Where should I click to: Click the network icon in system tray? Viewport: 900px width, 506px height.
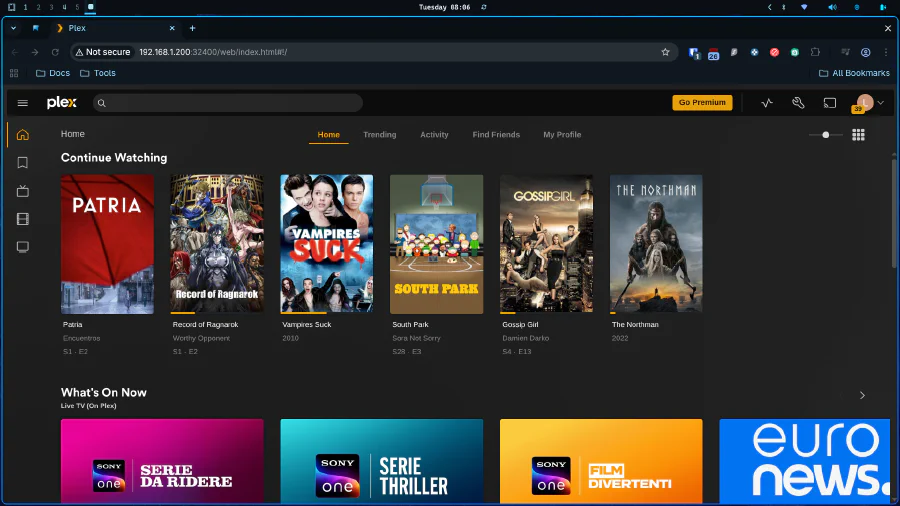804,7
